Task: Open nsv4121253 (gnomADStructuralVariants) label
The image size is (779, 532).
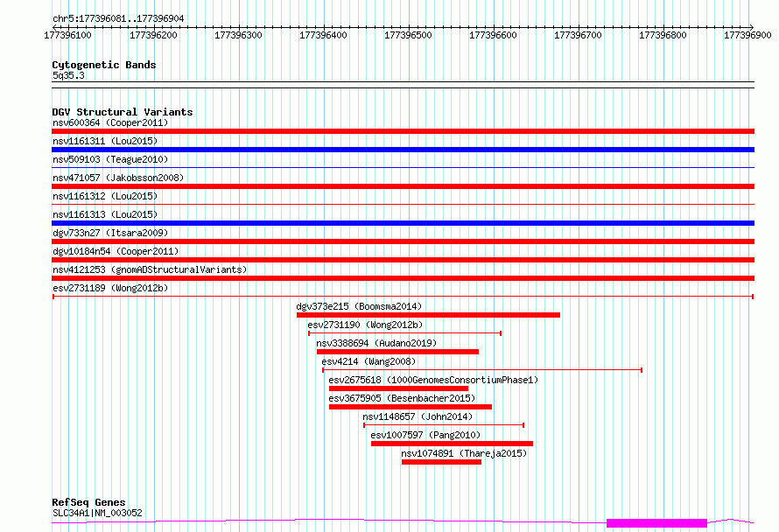Action: (150, 269)
